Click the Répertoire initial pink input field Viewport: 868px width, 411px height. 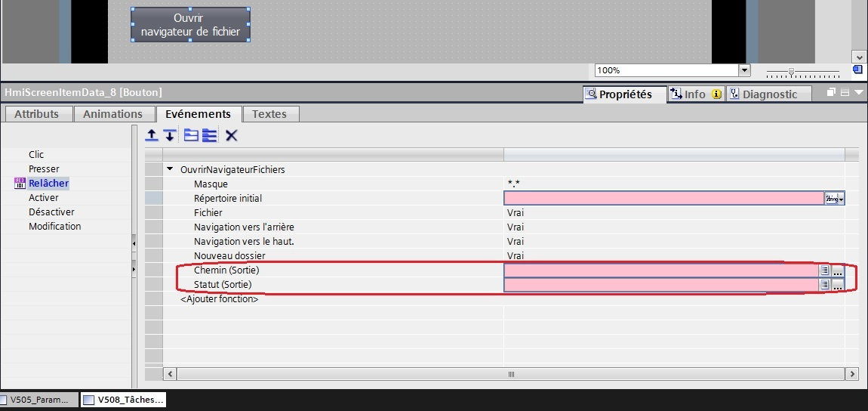(664, 198)
